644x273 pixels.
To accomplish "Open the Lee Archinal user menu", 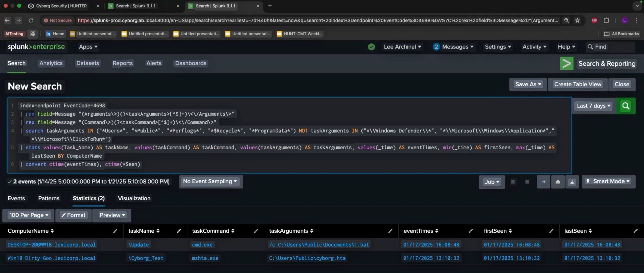I will (402, 47).
